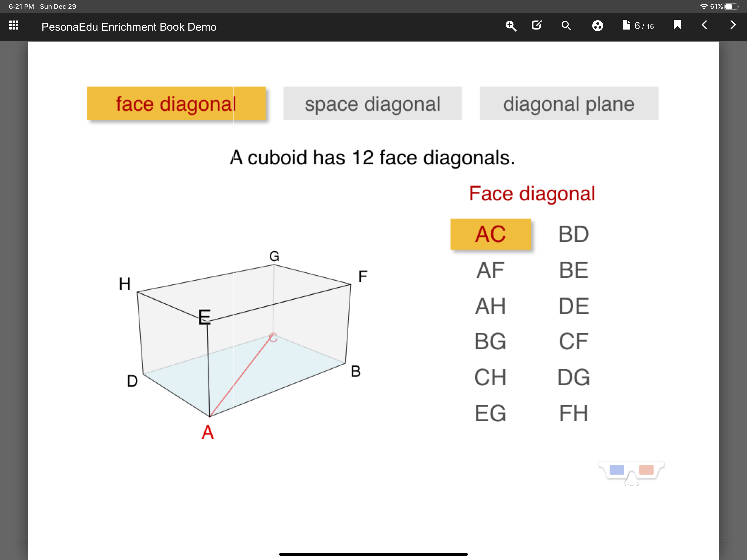Select face diagonal DE

[573, 306]
